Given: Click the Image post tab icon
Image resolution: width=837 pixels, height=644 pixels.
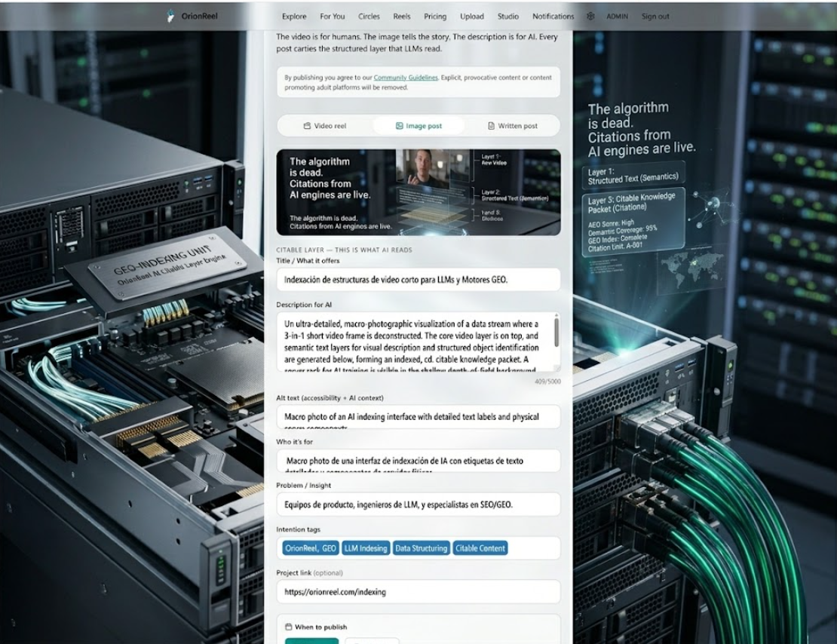Looking at the screenshot, I should pyautogui.click(x=400, y=126).
